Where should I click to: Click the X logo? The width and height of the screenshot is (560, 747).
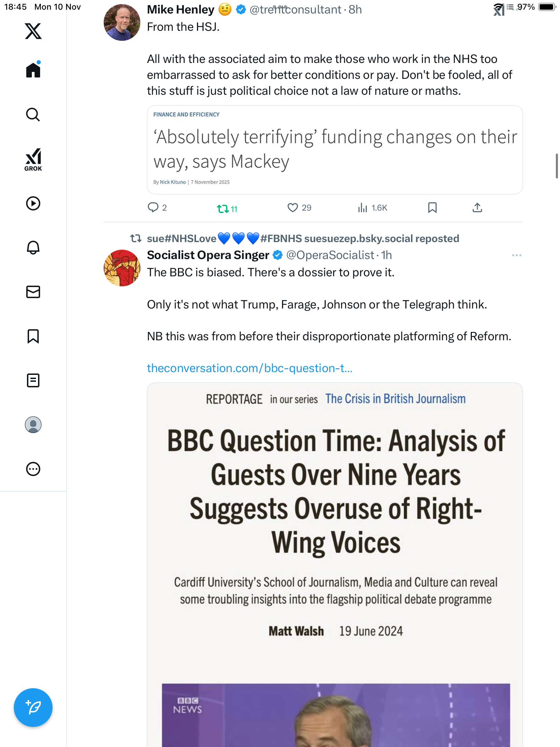tap(33, 31)
